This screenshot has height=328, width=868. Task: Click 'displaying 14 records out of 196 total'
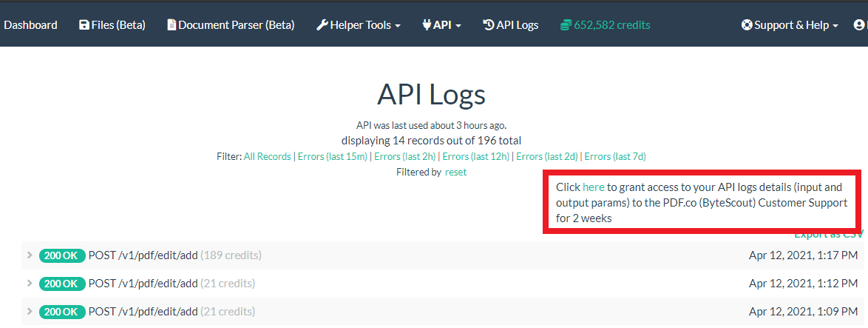(x=431, y=141)
